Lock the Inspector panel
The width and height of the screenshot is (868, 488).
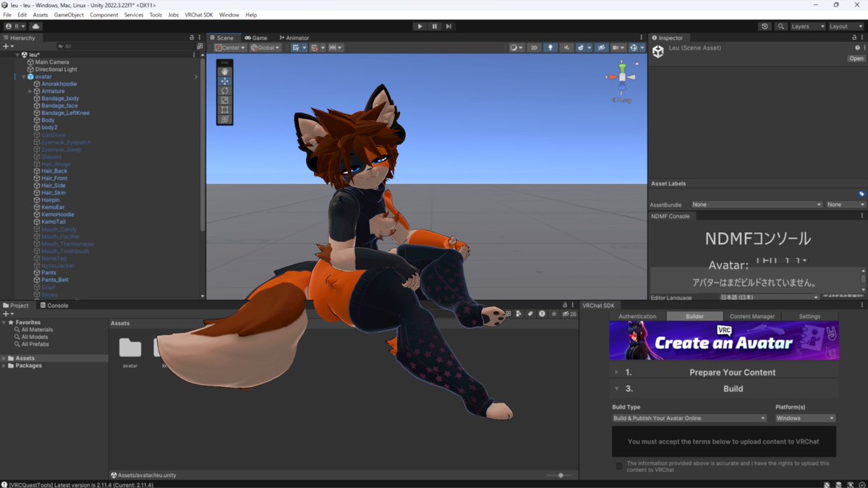pos(854,38)
